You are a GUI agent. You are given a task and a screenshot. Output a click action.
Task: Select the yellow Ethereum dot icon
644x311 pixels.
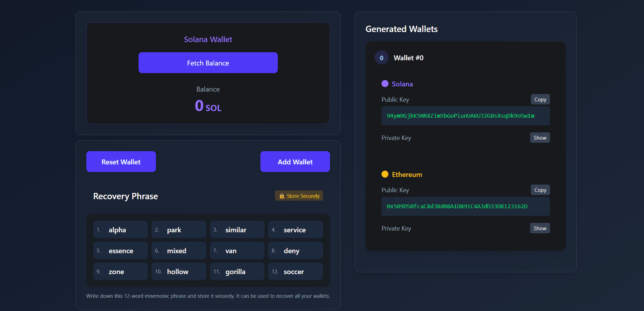[385, 174]
